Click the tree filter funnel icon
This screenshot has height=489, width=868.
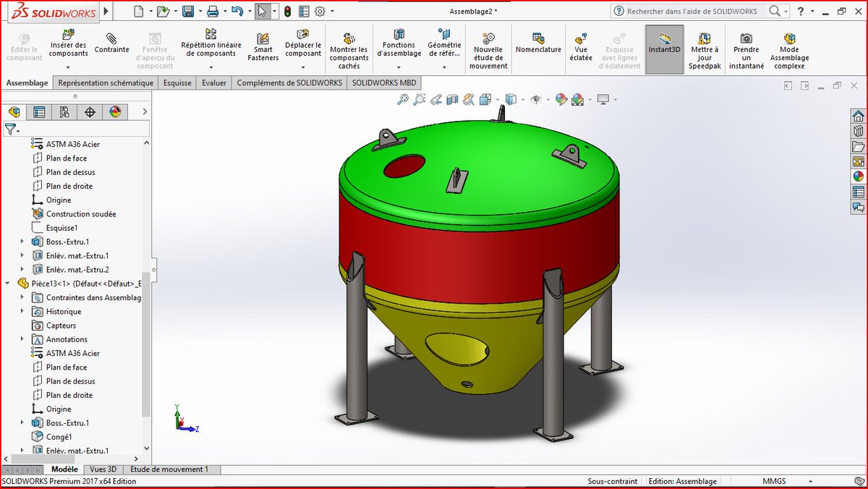point(10,129)
